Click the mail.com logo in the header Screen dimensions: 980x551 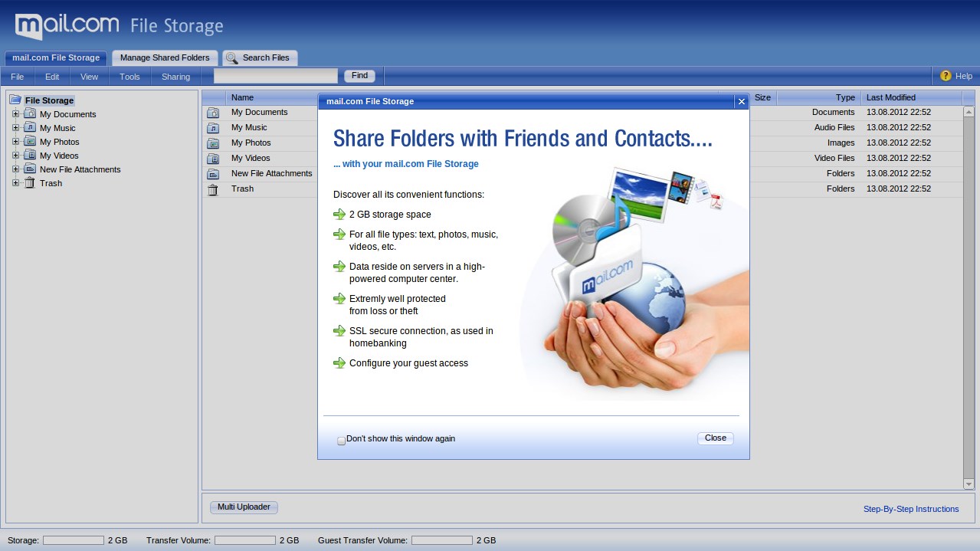(67, 26)
